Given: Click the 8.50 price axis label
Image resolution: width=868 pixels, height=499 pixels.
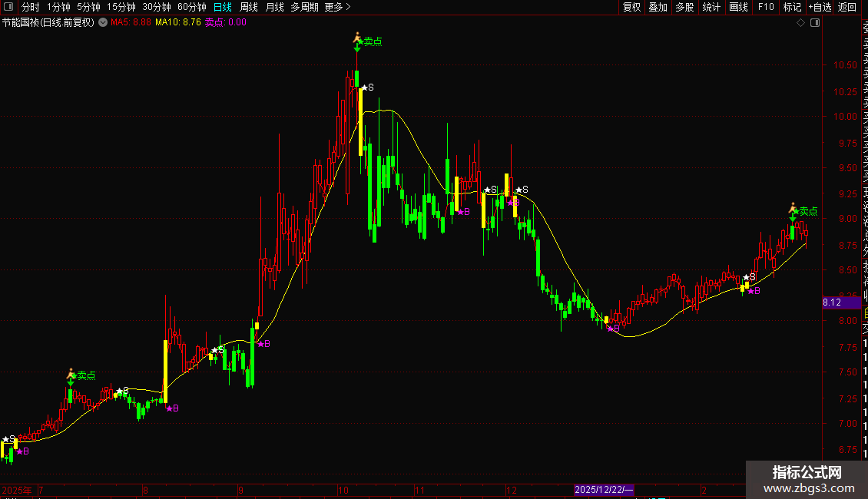Looking at the screenshot, I should coord(847,270).
